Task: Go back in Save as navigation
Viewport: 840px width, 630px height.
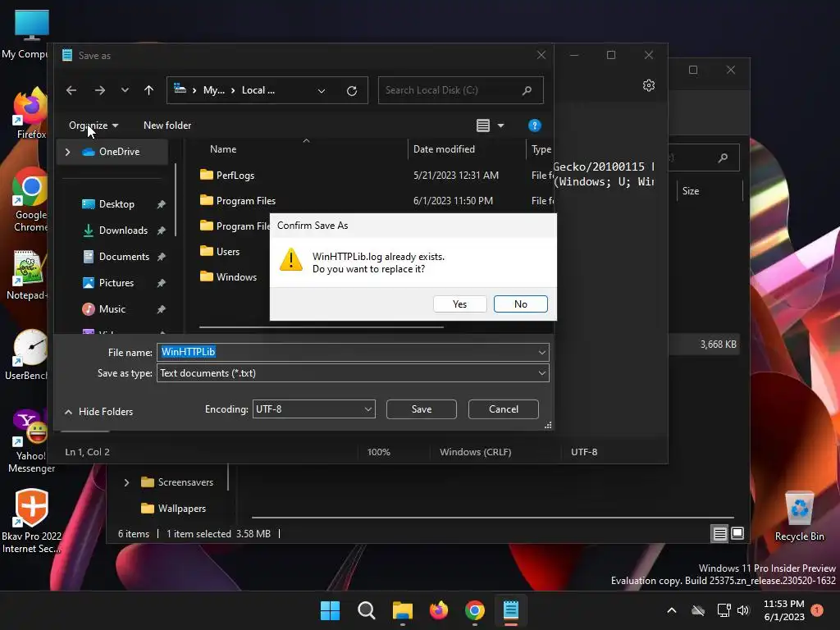Action: point(71,90)
